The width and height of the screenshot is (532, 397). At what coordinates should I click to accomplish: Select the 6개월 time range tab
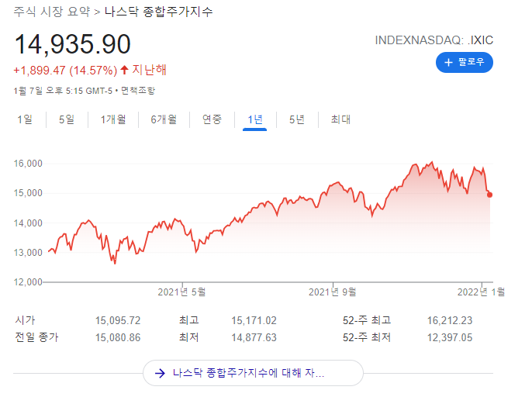point(164,119)
